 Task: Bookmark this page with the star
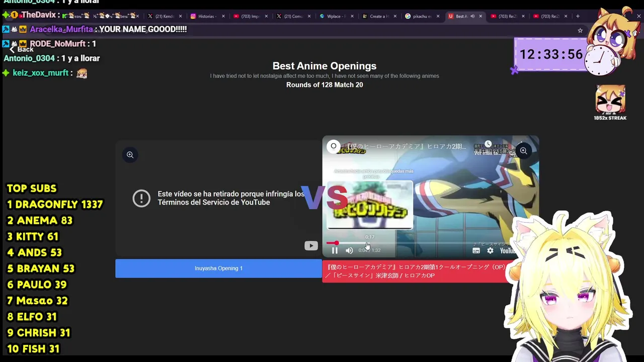pyautogui.click(x=580, y=30)
